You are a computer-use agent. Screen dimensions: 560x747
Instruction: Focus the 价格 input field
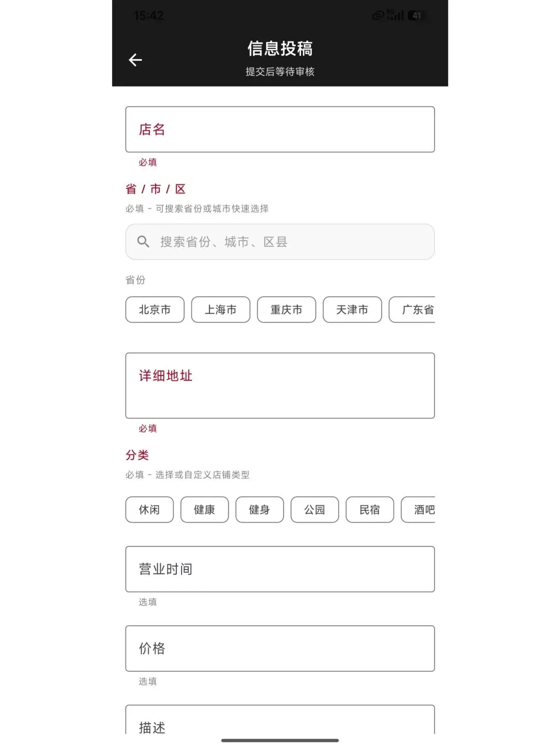pos(280,648)
